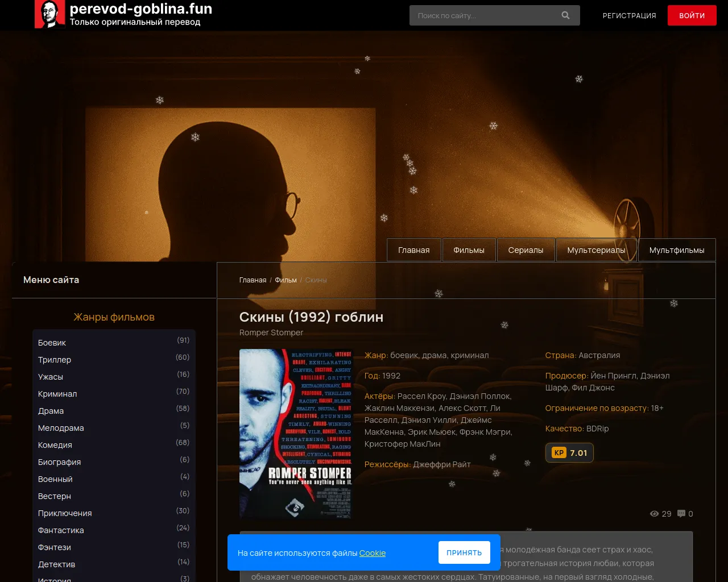Open the Ужасы genre link
Viewport: 728px width, 582px height.
(x=49, y=377)
